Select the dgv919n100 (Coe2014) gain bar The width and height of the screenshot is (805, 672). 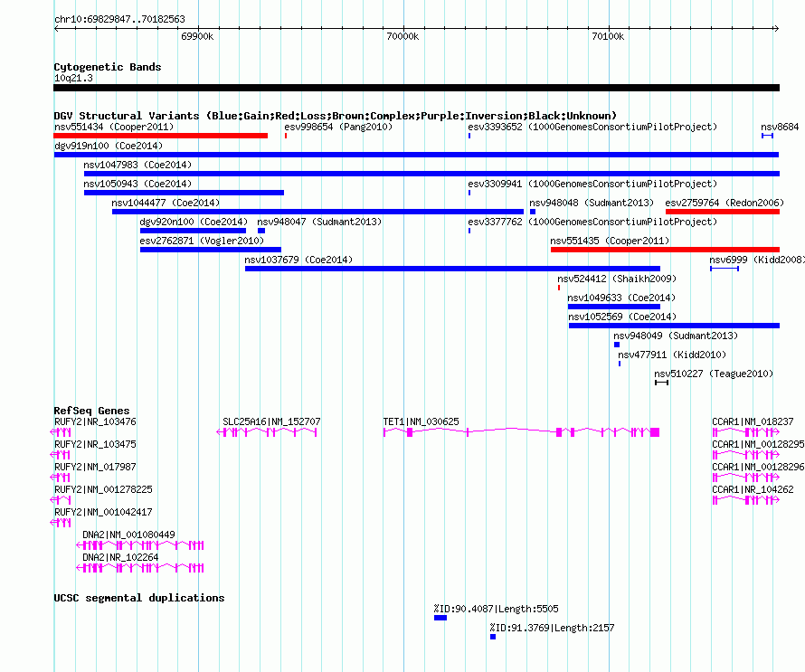click(x=416, y=155)
